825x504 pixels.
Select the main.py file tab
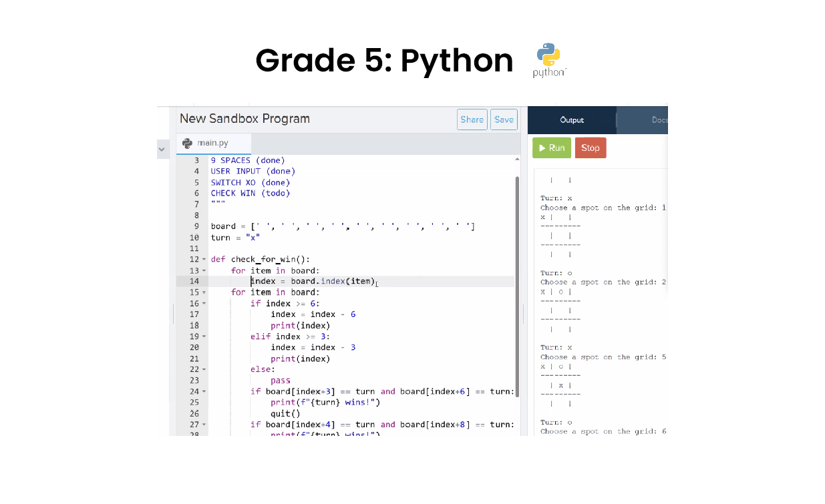pos(212,142)
